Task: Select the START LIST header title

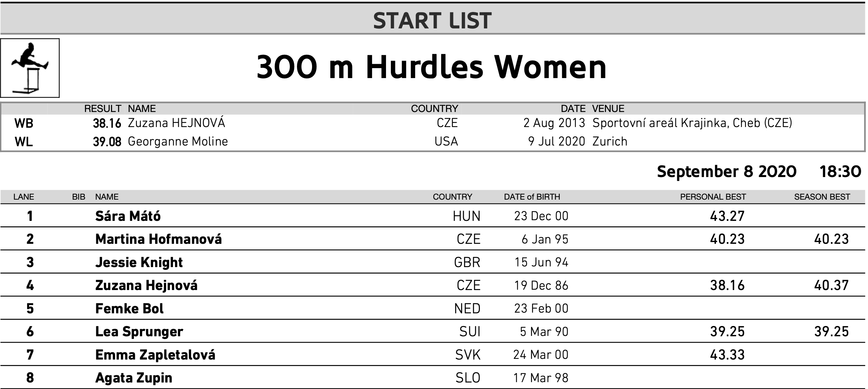Action: point(432,21)
